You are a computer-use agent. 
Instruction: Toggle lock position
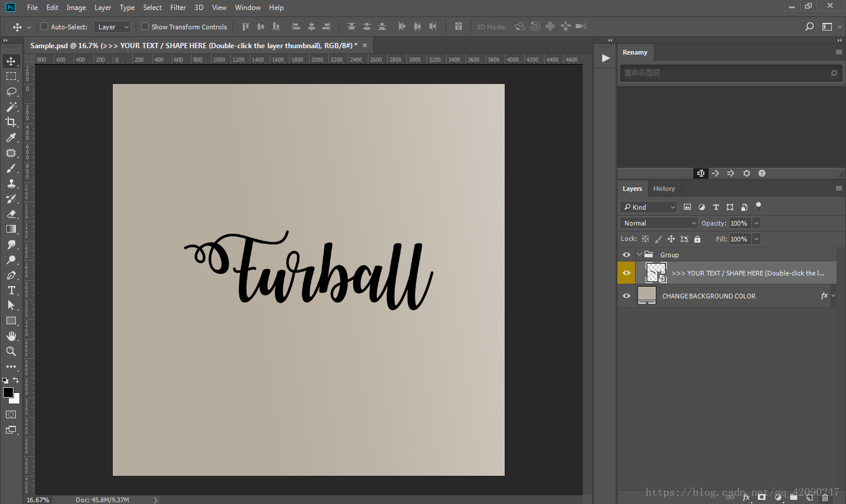coord(671,239)
